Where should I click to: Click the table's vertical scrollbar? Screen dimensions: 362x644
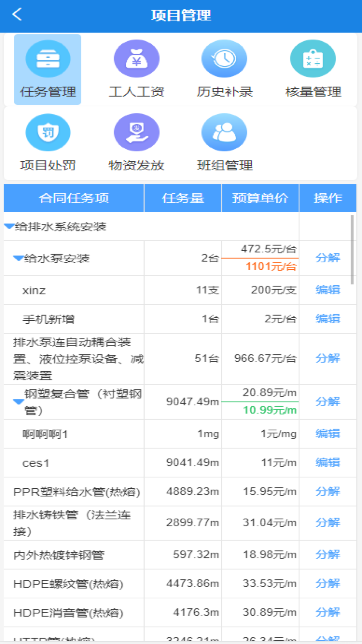352,250
